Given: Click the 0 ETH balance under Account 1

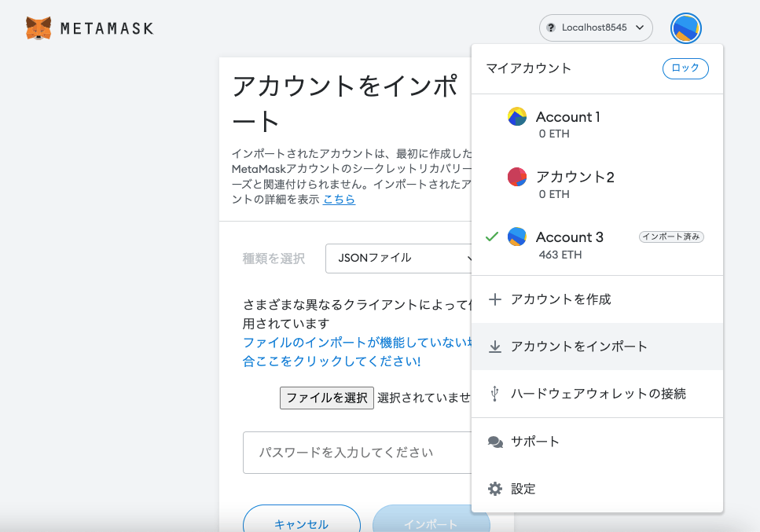Looking at the screenshot, I should tap(554, 134).
